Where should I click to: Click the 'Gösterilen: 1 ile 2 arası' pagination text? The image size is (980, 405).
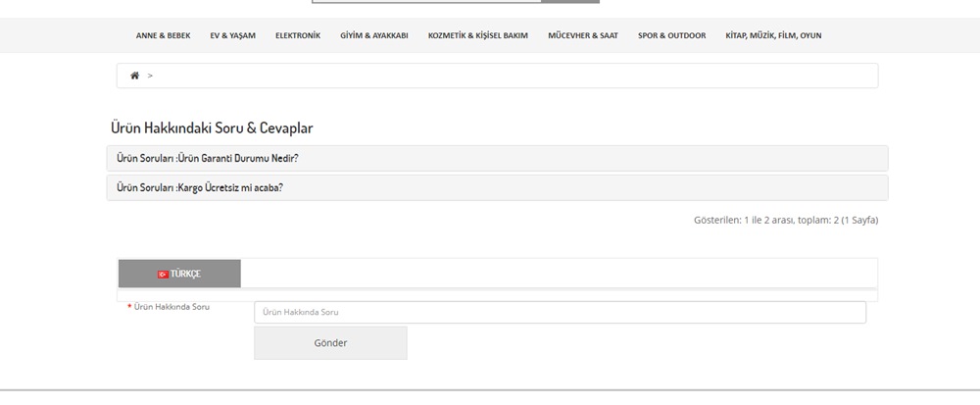[x=785, y=220]
